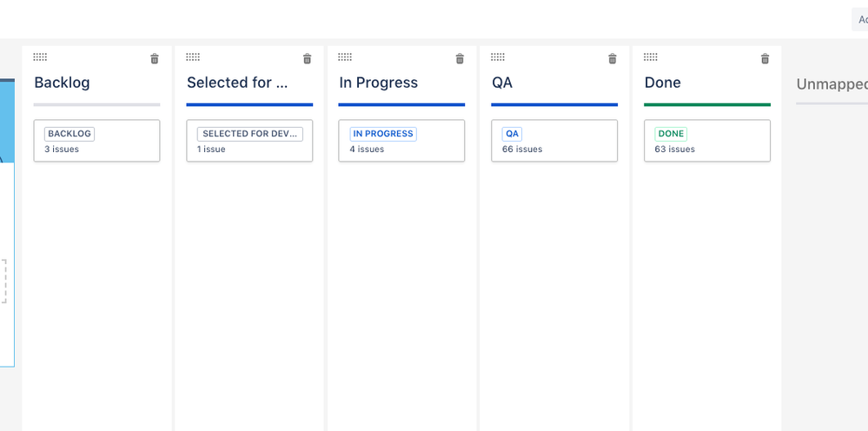Click the Done column title
Viewport: 868px width, 431px height.
(x=663, y=83)
